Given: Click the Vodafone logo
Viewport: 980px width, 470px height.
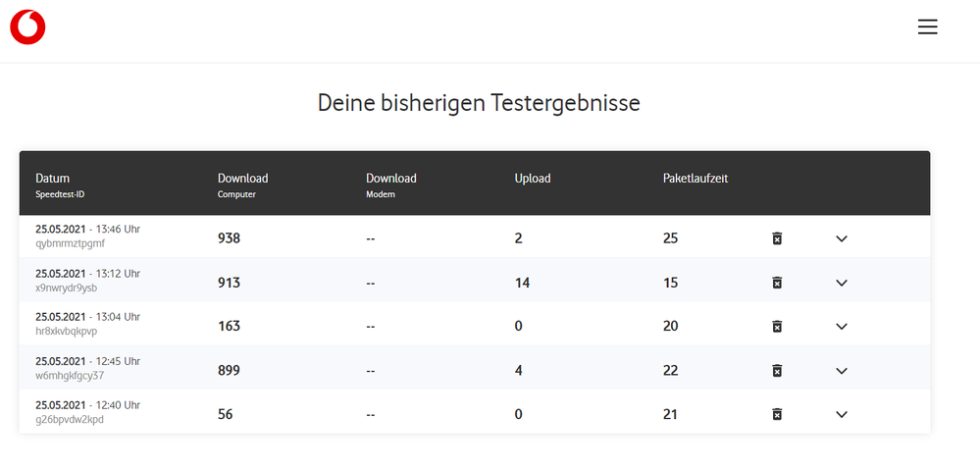Looking at the screenshot, I should (27, 27).
